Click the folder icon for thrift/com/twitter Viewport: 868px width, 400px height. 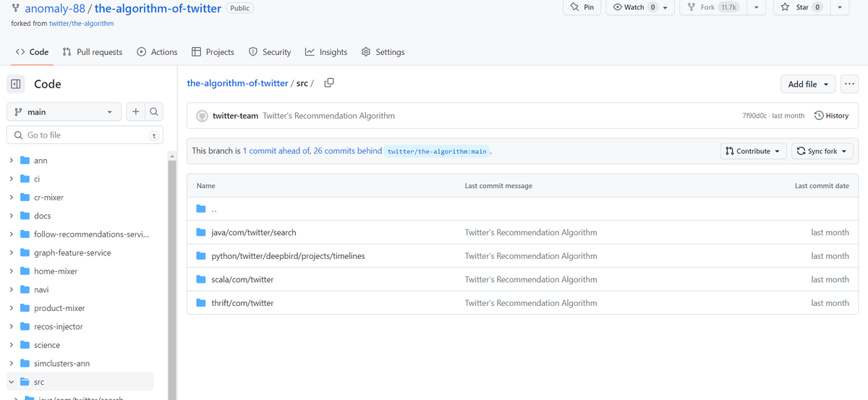pyautogui.click(x=202, y=303)
